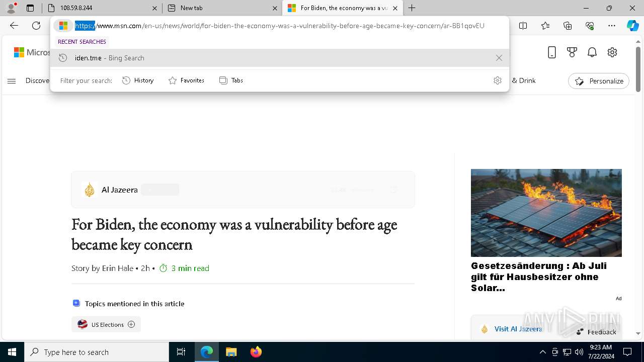Open File Explorer taskbar icon
The image size is (644, 362).
click(x=231, y=352)
